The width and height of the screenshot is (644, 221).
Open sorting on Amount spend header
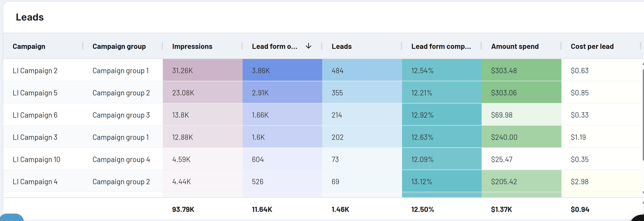coord(514,46)
